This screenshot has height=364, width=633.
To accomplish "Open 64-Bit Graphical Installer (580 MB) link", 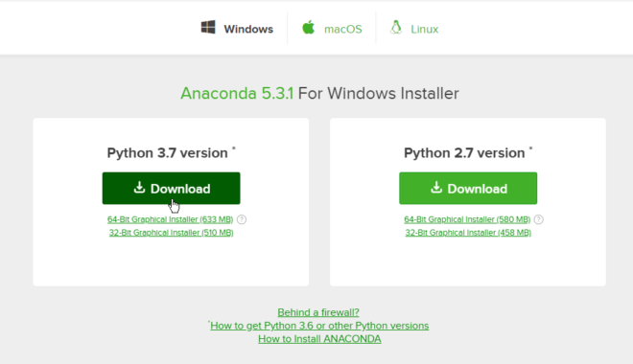I will coord(467,219).
